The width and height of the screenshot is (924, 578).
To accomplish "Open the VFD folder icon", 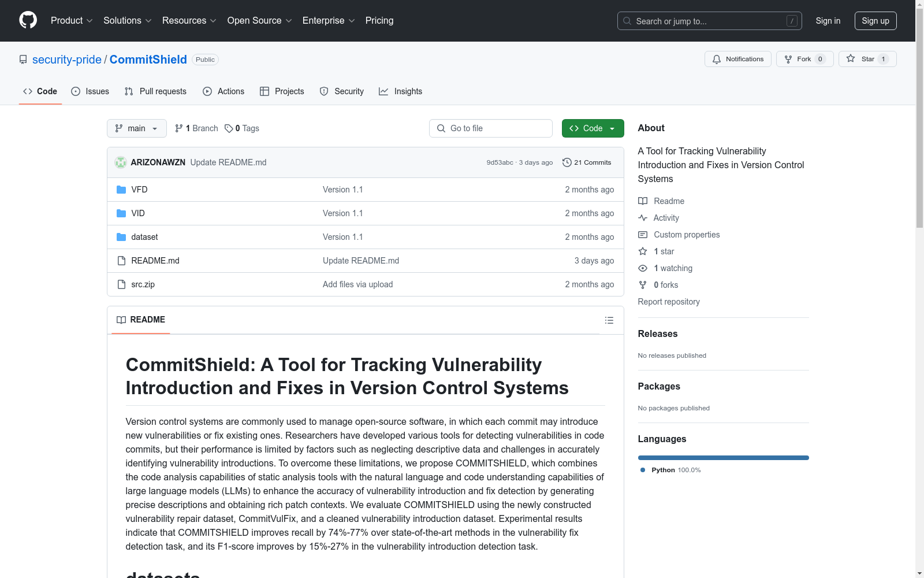I will pyautogui.click(x=121, y=190).
